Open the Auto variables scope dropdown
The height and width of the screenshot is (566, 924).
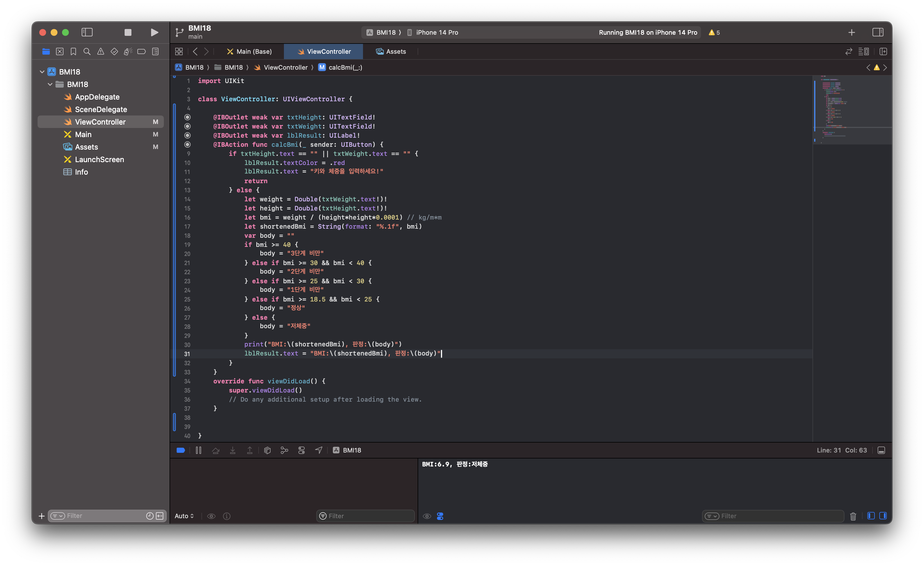point(184,516)
